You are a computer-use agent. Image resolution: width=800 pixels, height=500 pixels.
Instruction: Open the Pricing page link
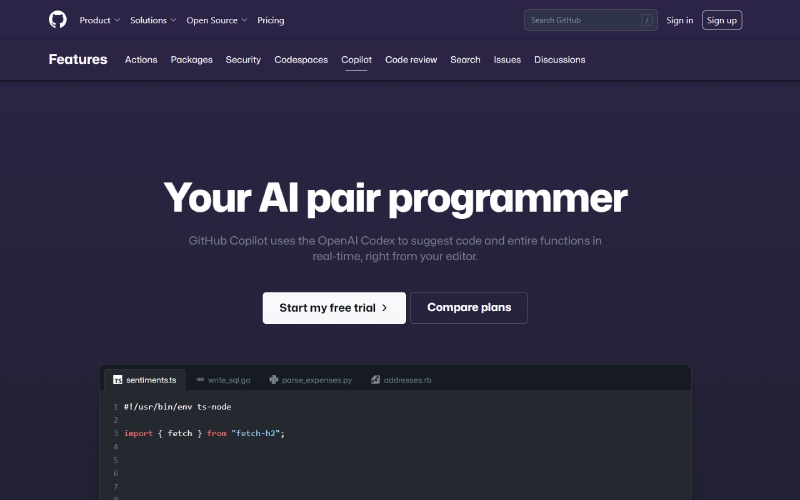point(270,20)
